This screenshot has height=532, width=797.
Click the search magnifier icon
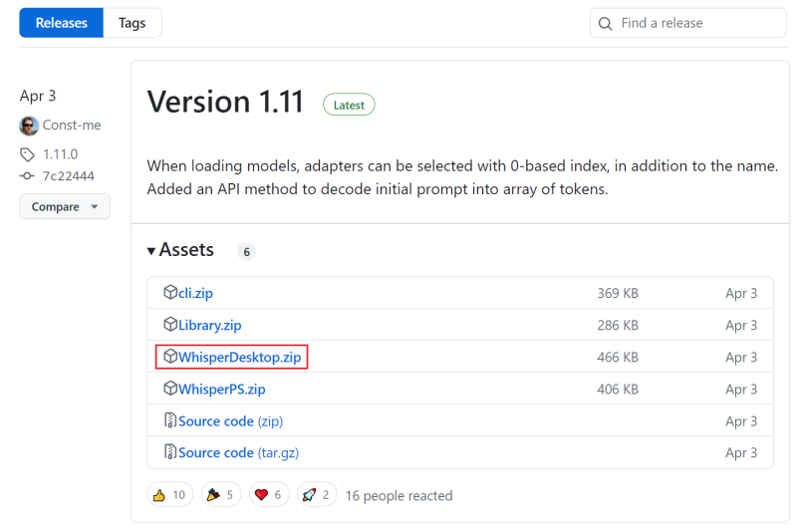pos(605,23)
